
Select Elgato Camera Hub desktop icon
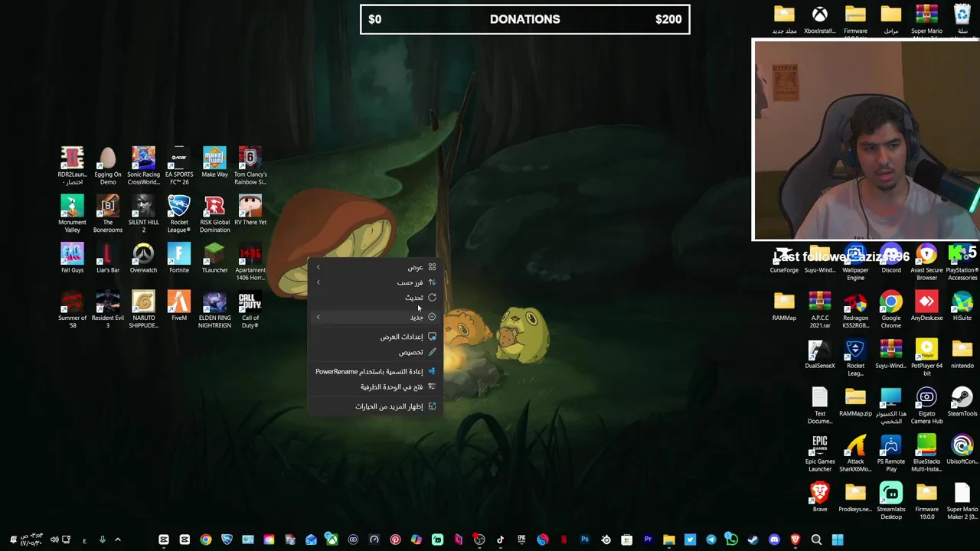(x=926, y=405)
